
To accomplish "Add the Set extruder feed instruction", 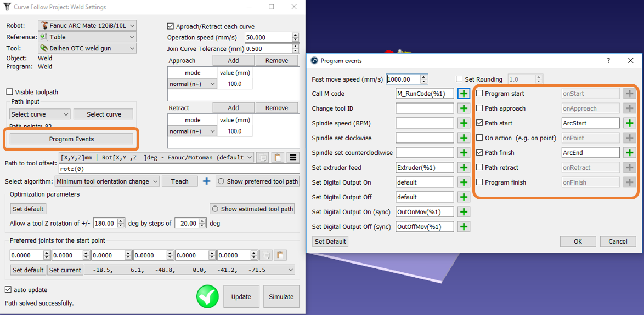I will [x=464, y=168].
